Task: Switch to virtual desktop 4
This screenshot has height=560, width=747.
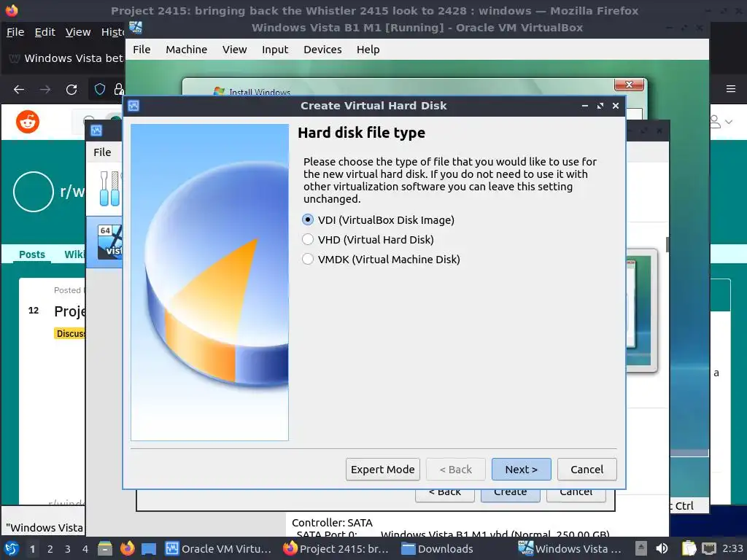Action: coord(85,549)
